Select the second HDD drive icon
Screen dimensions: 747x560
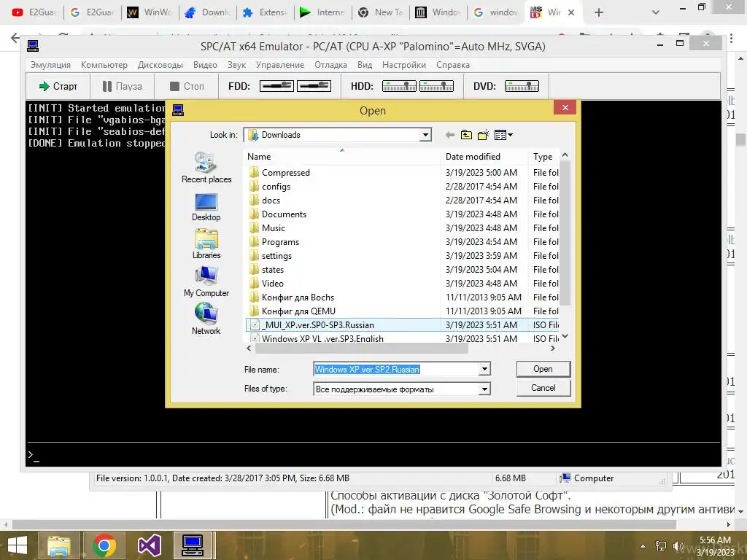pos(436,86)
